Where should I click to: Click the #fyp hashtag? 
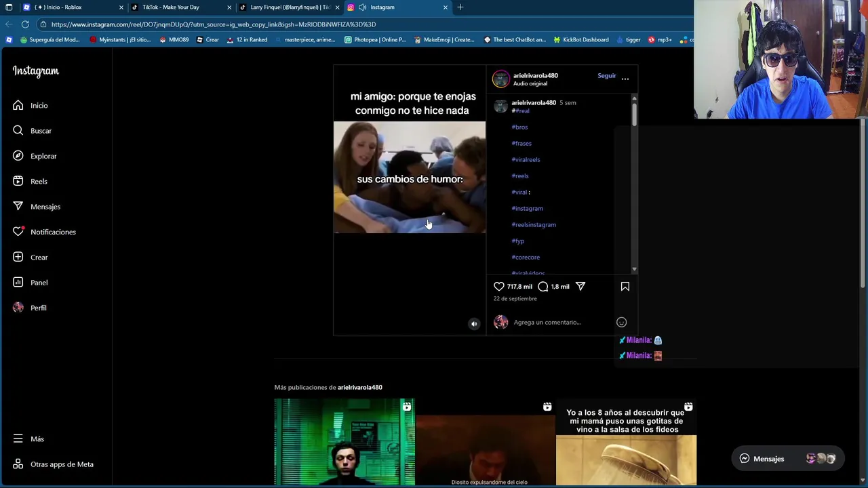click(x=518, y=241)
